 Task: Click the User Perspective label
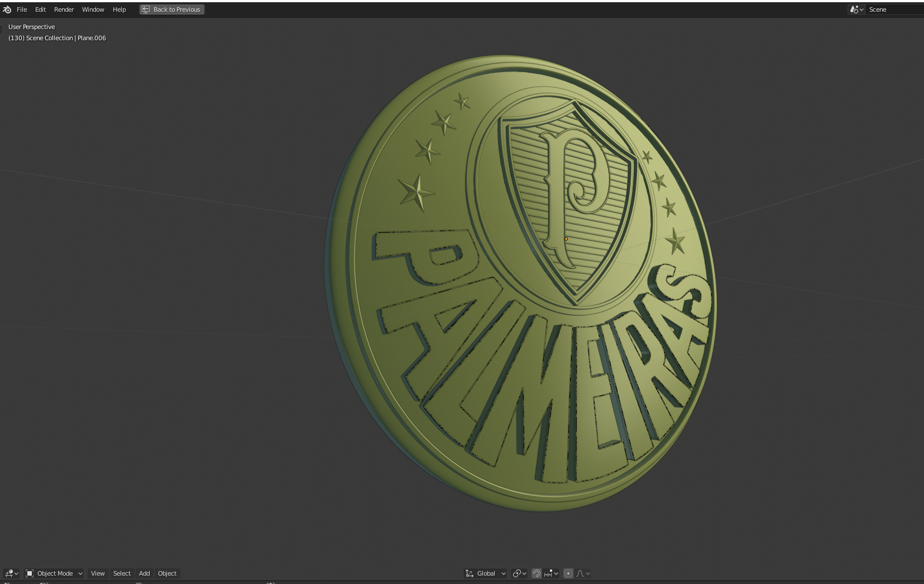click(x=32, y=27)
